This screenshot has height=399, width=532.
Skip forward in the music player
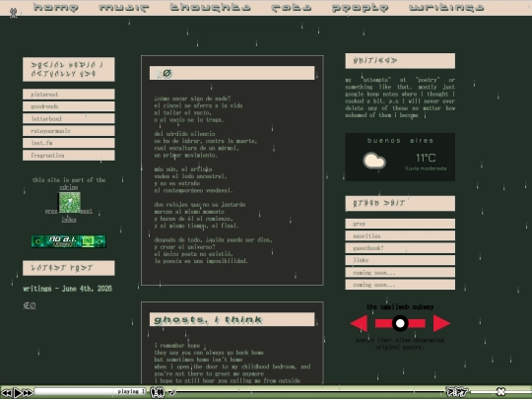tap(28, 392)
